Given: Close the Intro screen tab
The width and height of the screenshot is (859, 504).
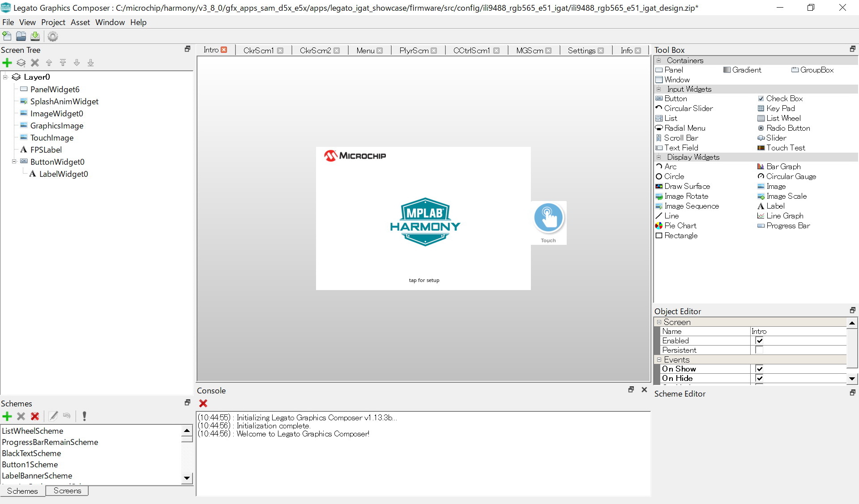Looking at the screenshot, I should [224, 50].
